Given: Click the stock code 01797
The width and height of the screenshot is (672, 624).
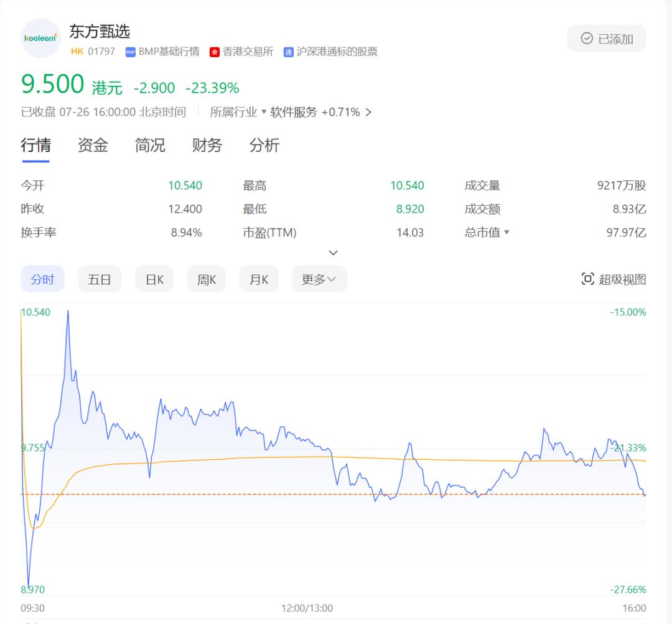Looking at the screenshot, I should (101, 52).
